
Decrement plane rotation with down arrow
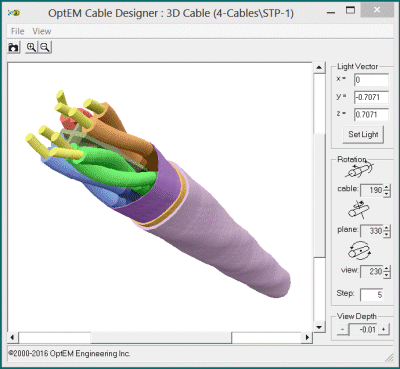(x=387, y=234)
